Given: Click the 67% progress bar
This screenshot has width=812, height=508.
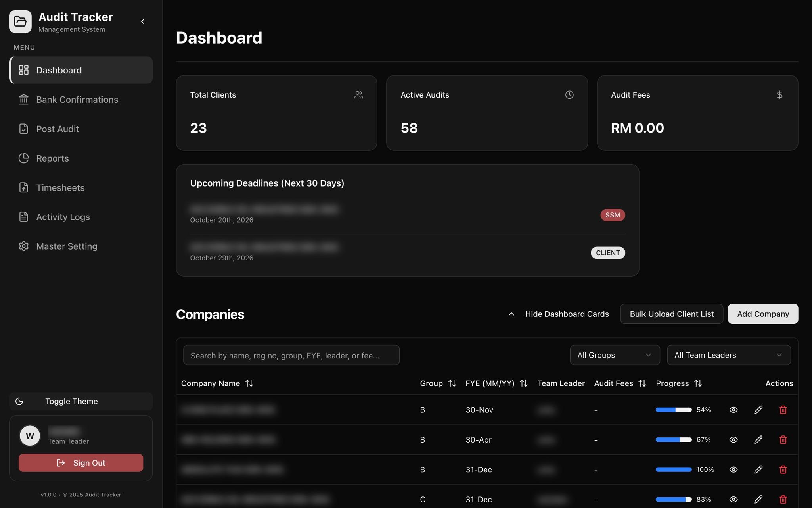Looking at the screenshot, I should pyautogui.click(x=674, y=440).
